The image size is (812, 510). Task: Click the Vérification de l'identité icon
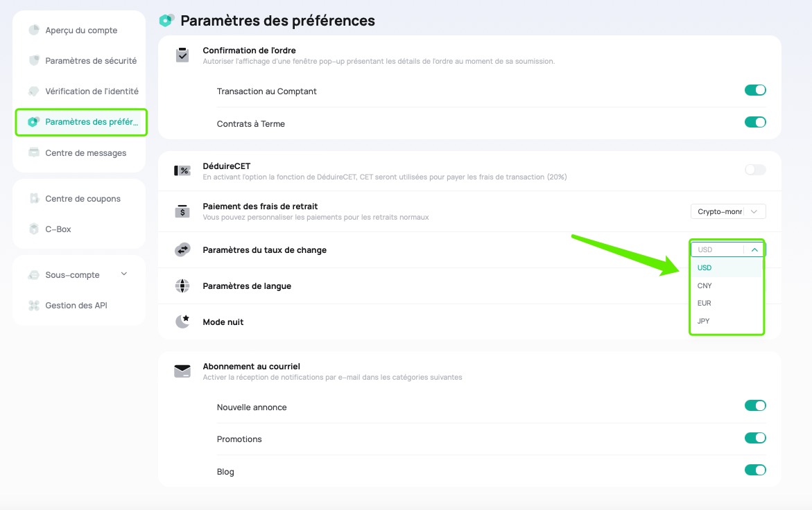pos(34,91)
